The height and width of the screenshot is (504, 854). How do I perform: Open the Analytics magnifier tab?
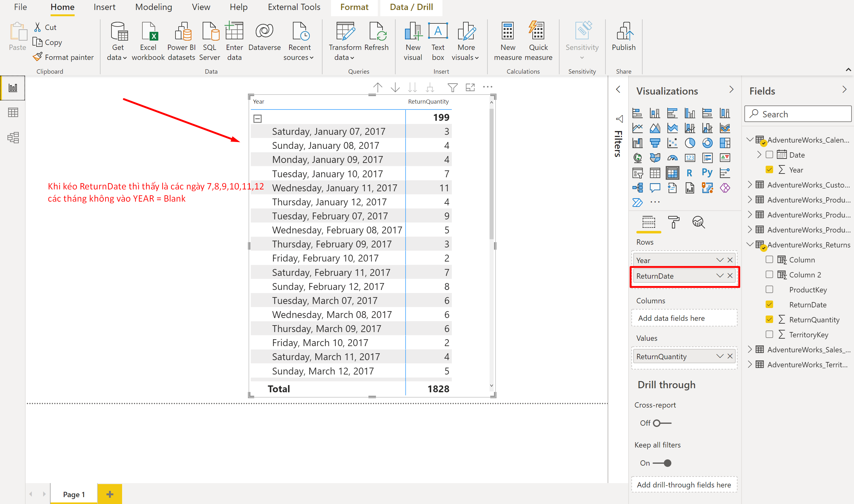tap(699, 222)
